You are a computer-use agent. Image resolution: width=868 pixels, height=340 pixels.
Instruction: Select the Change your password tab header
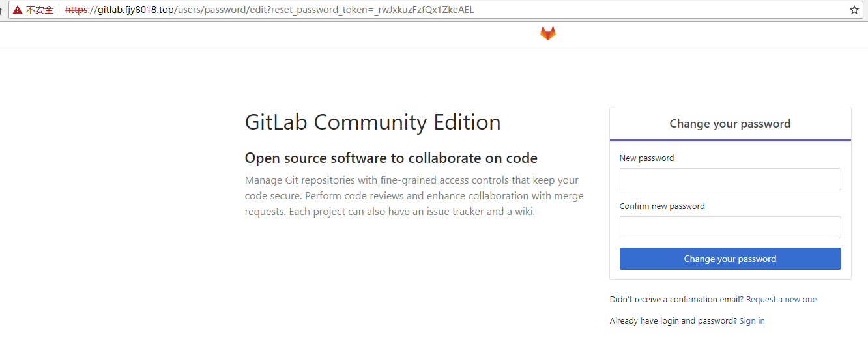coord(730,124)
